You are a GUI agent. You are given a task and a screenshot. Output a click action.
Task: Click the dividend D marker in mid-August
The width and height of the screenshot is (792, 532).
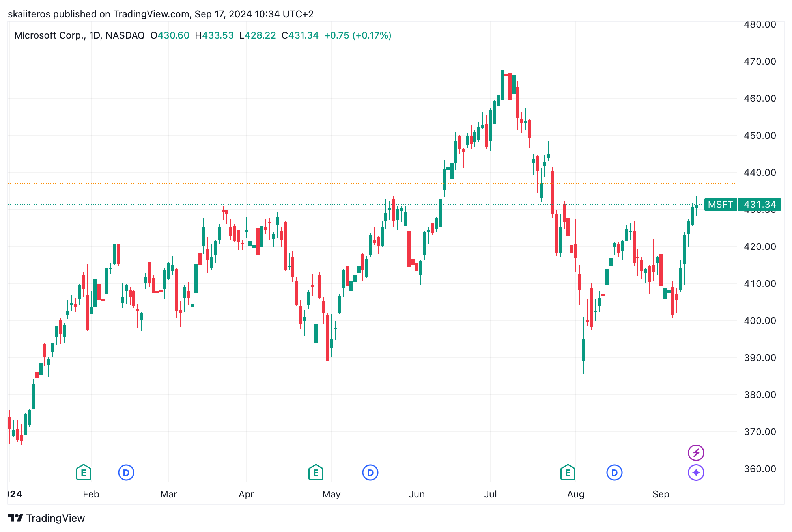point(615,472)
